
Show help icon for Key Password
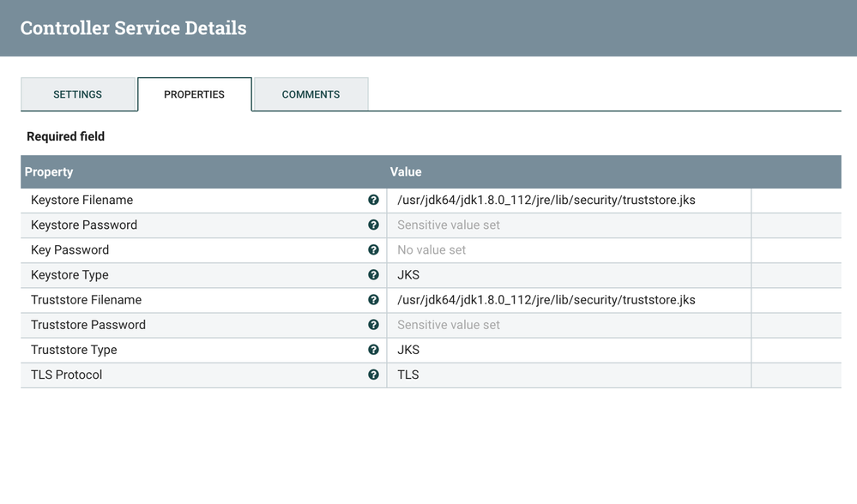point(373,249)
